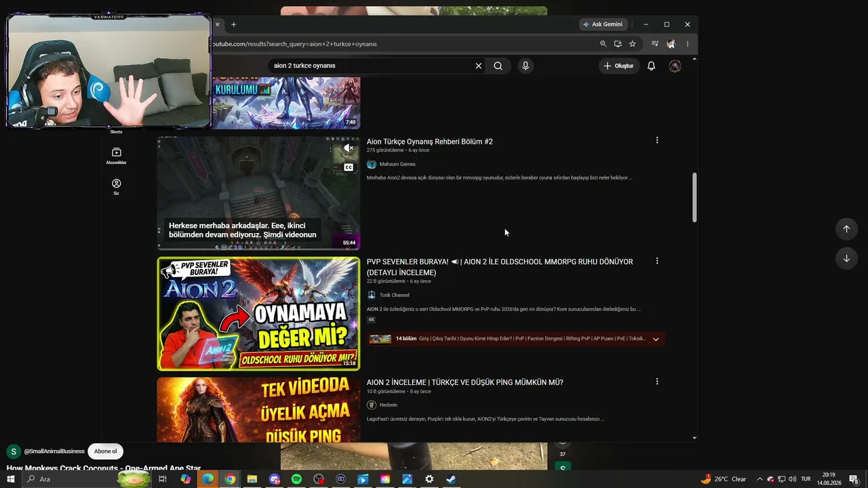Start voice search with the microphone icon
The image size is (868, 488).
click(525, 66)
